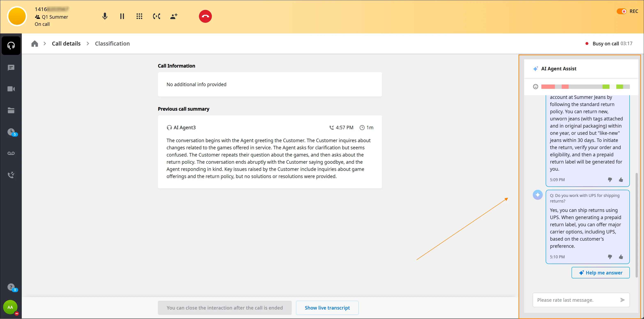
Task: Thumbs up the 5:09 PM return policy answer
Action: pyautogui.click(x=621, y=180)
